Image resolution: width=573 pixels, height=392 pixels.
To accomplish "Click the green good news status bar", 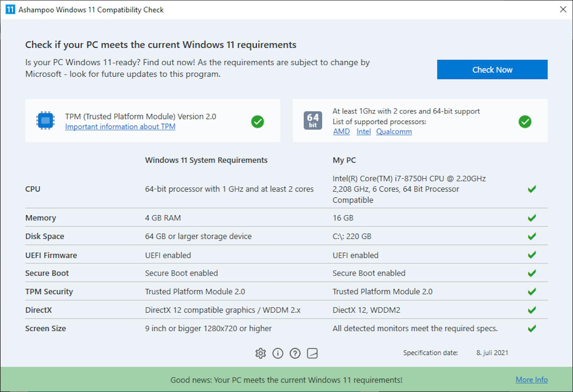I will coord(286,380).
